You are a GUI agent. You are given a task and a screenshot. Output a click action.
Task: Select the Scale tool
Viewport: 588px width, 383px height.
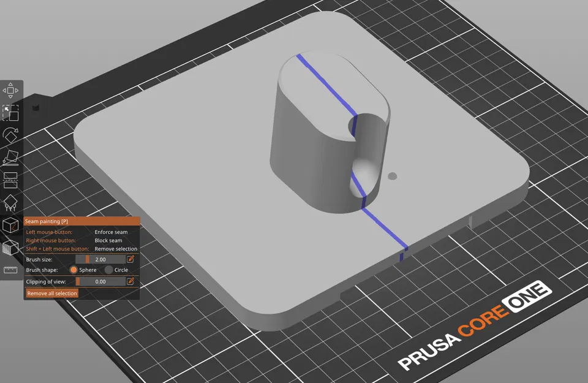point(10,113)
